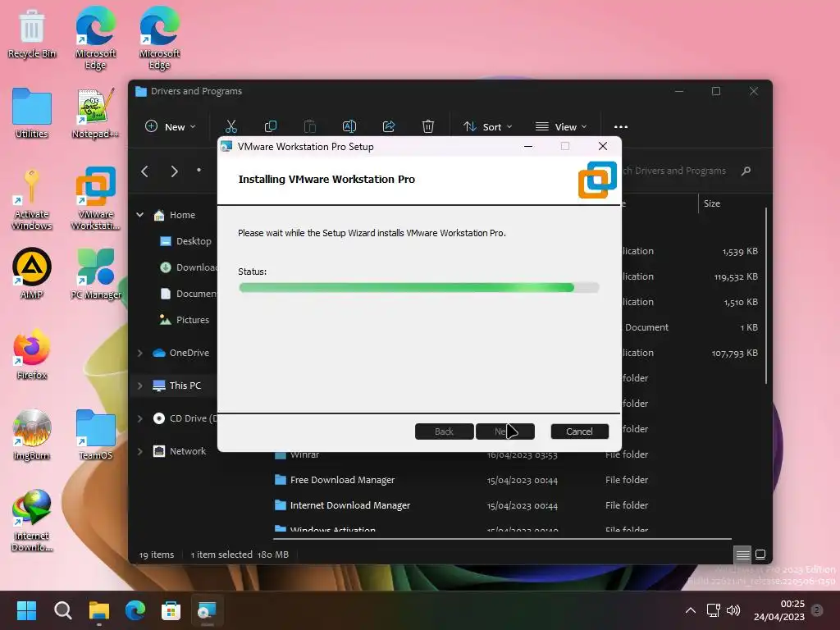This screenshot has width=840, height=630.
Task: Open the Recycle Bin desktop icon
Action: [x=32, y=33]
